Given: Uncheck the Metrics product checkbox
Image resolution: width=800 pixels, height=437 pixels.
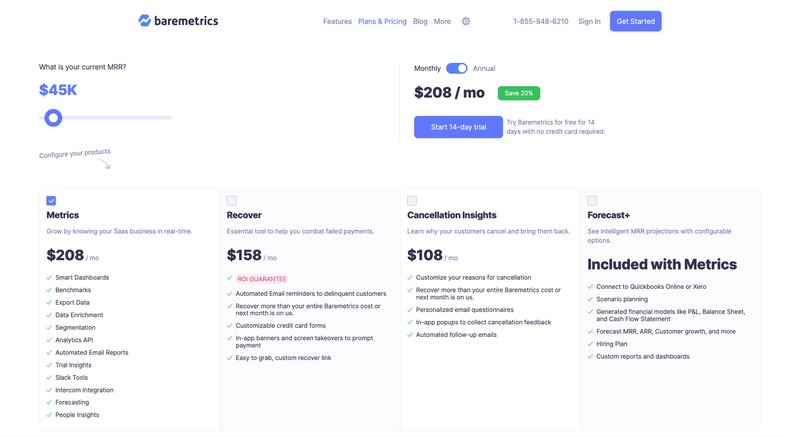Looking at the screenshot, I should (51, 200).
